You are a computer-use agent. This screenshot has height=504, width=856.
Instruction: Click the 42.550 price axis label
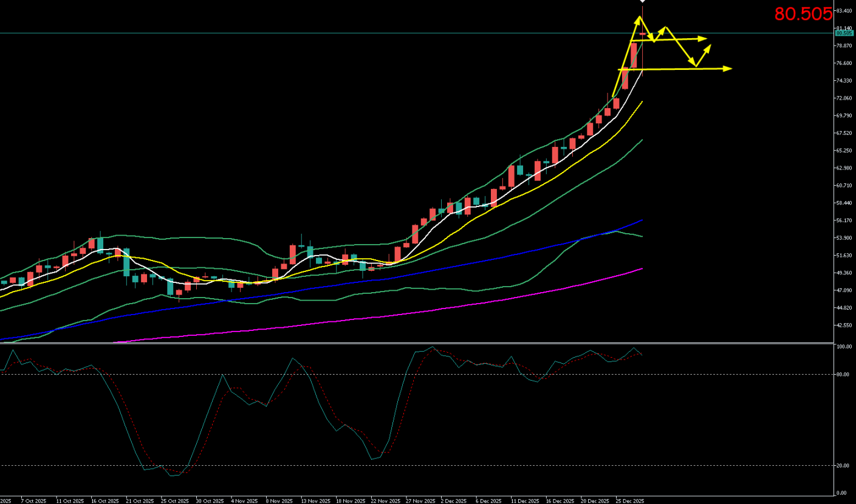(x=843, y=325)
